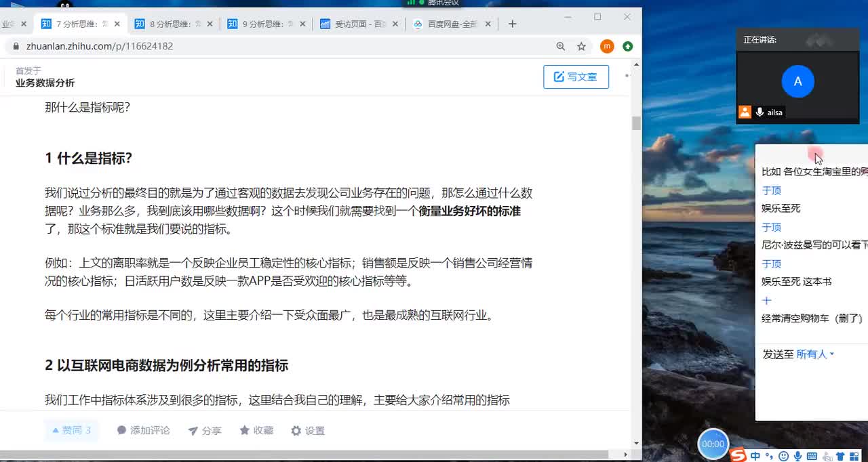Open the 业务数据分析 column link
This screenshot has height=462, width=868.
[45, 83]
